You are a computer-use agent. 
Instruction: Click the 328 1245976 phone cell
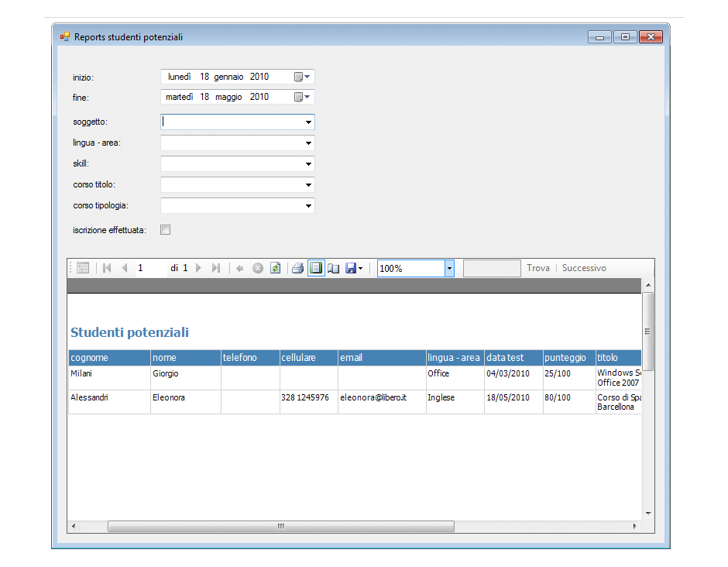(x=309, y=402)
